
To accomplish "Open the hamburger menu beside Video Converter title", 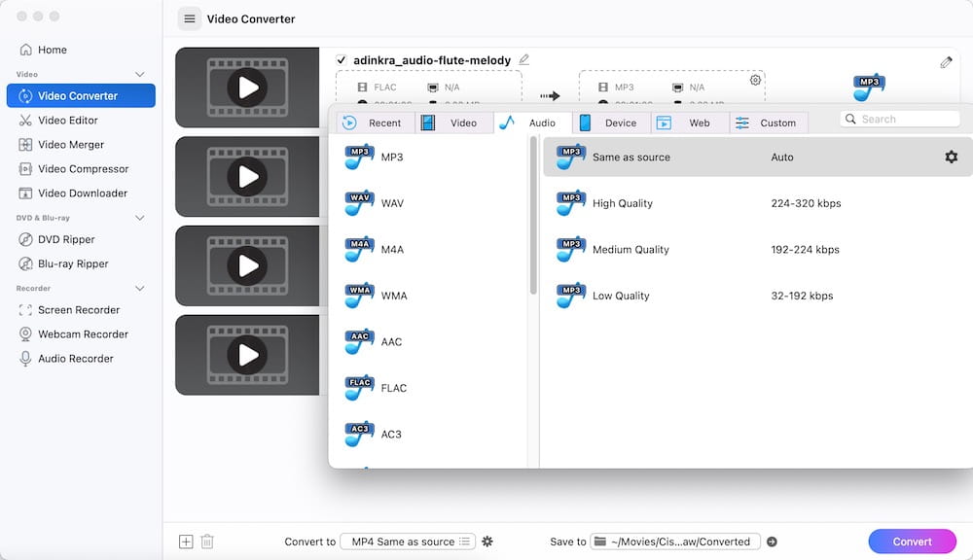I will pos(190,19).
